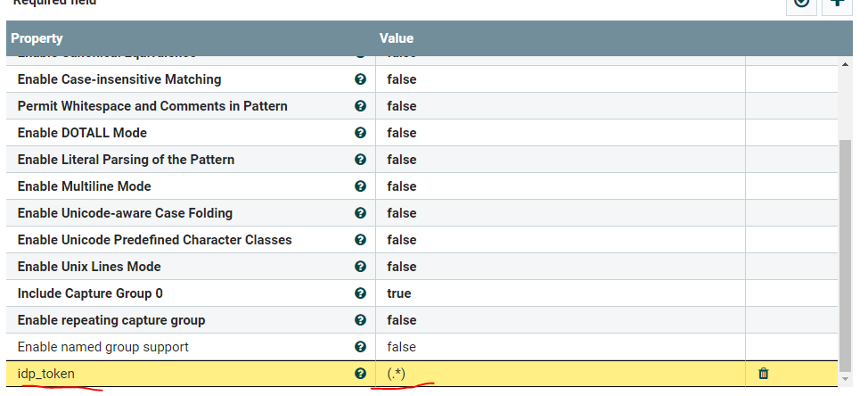This screenshot has height=396, width=868.
Task: Click help icon for Include Capture Group 0
Action: (x=360, y=293)
